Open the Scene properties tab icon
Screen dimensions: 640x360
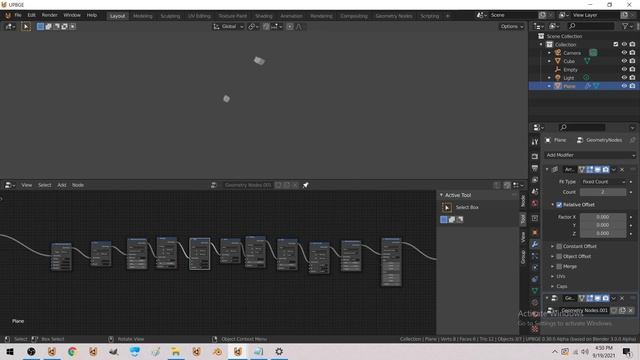[535, 192]
